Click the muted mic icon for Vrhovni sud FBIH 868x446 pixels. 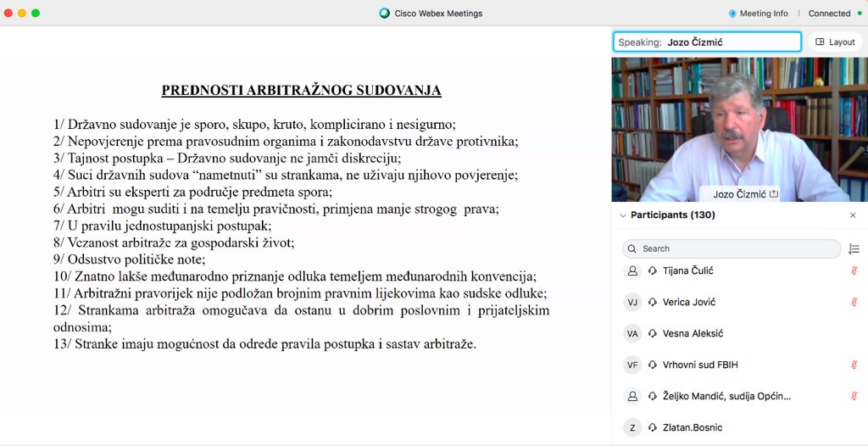(x=854, y=365)
